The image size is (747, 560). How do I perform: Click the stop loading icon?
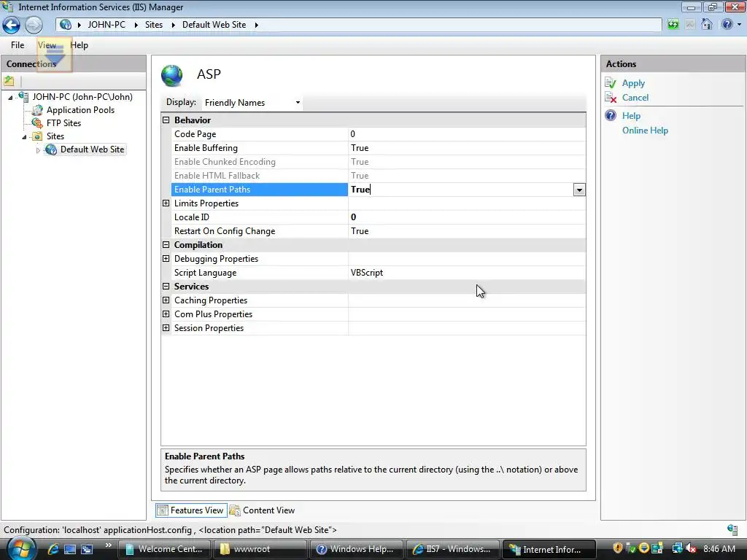(690, 24)
